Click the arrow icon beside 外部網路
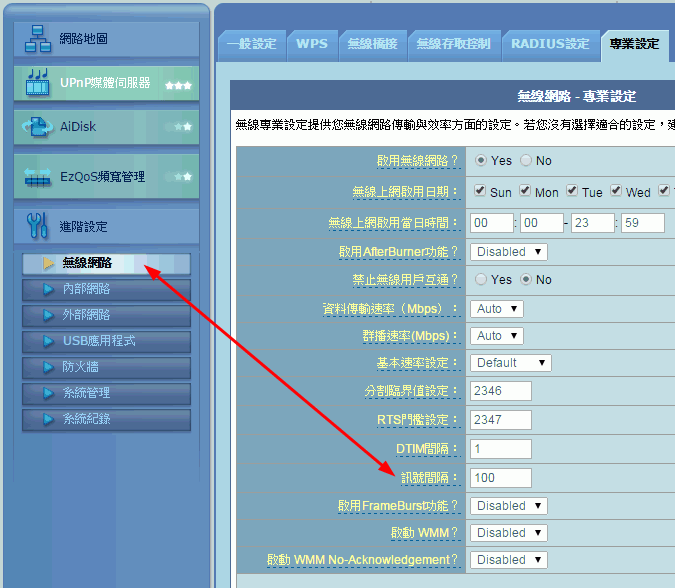Screen dimensions: 675x588 click(x=49, y=316)
